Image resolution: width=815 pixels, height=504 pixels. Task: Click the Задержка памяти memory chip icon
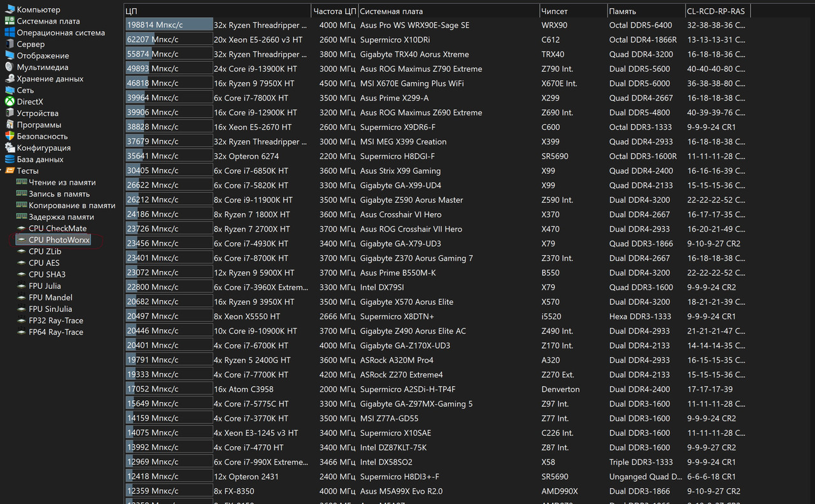tap(22, 217)
